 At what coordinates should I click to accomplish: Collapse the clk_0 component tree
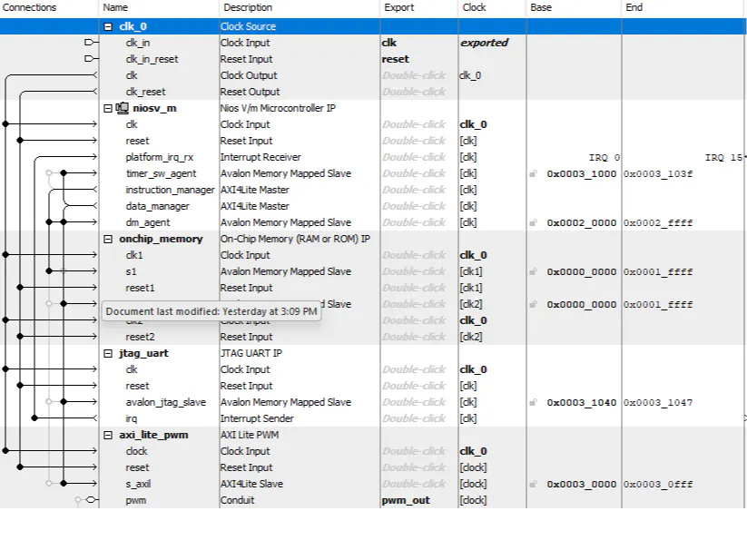coord(108,26)
